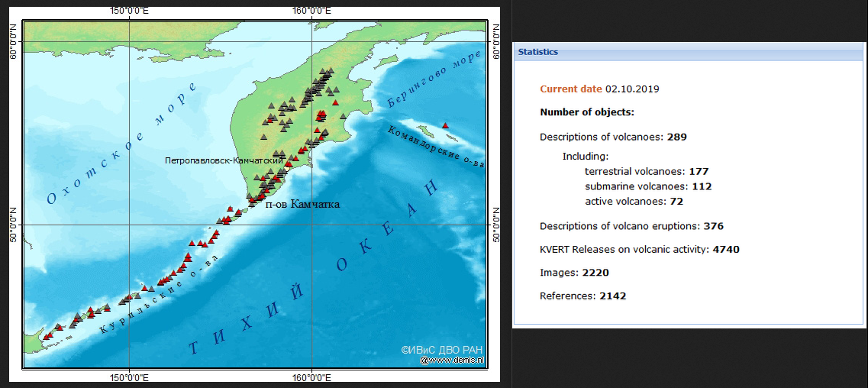Select 'submarine volcanoes: 112' line
Screen dimensions: 868x388
648,186
